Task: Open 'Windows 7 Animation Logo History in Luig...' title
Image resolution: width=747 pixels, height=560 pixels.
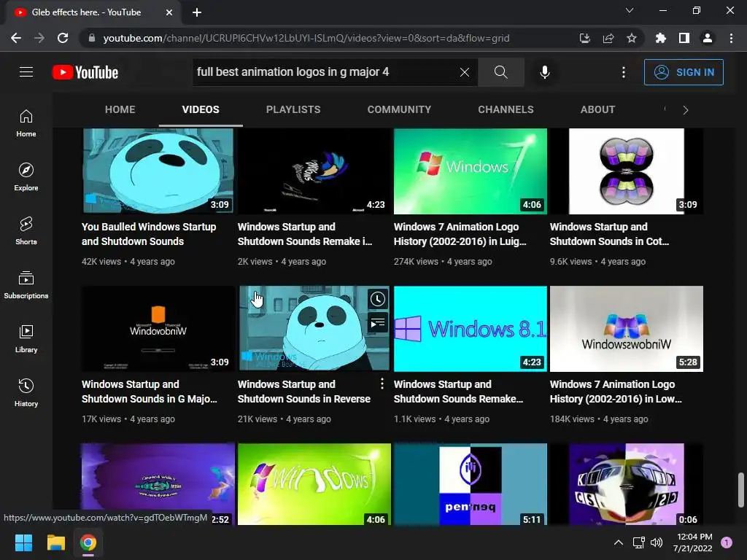Action: click(460, 234)
